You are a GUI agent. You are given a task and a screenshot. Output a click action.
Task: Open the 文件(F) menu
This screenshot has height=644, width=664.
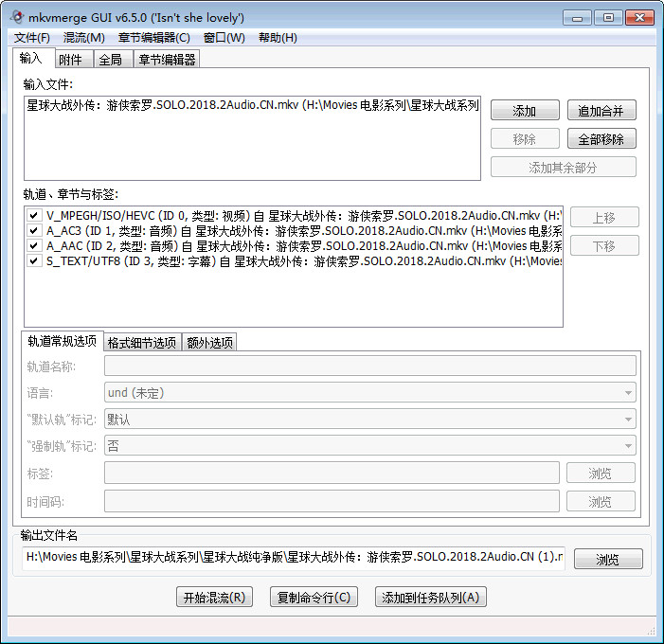32,38
